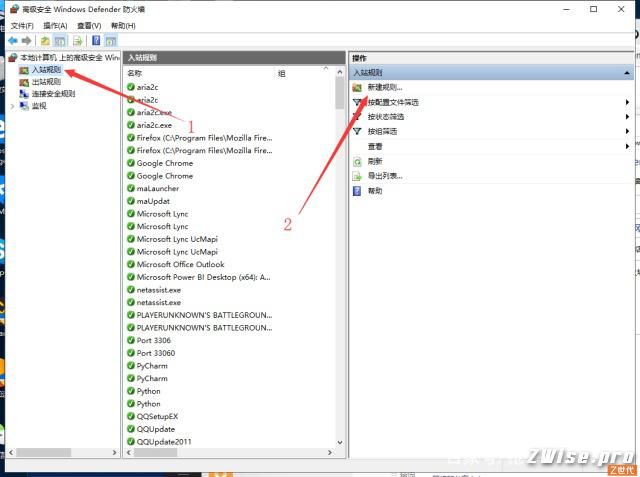Image resolution: width=640 pixels, height=477 pixels.
Task: Click the new rule icon beside 新建规则
Action: coord(357,87)
